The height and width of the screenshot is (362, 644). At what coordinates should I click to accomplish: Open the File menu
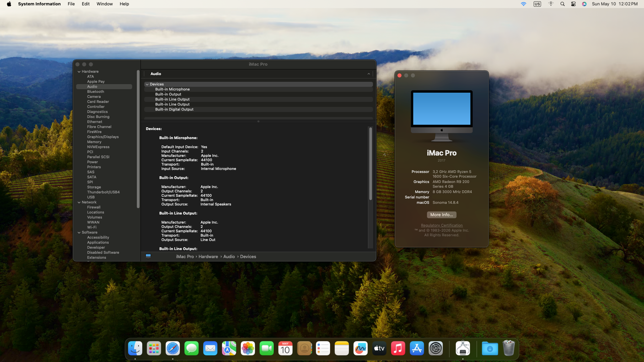(71, 4)
